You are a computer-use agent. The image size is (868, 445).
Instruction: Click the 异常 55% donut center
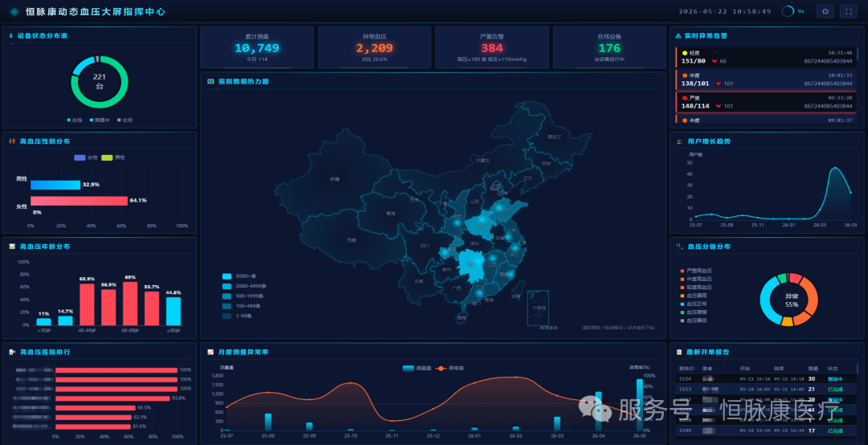tap(792, 300)
